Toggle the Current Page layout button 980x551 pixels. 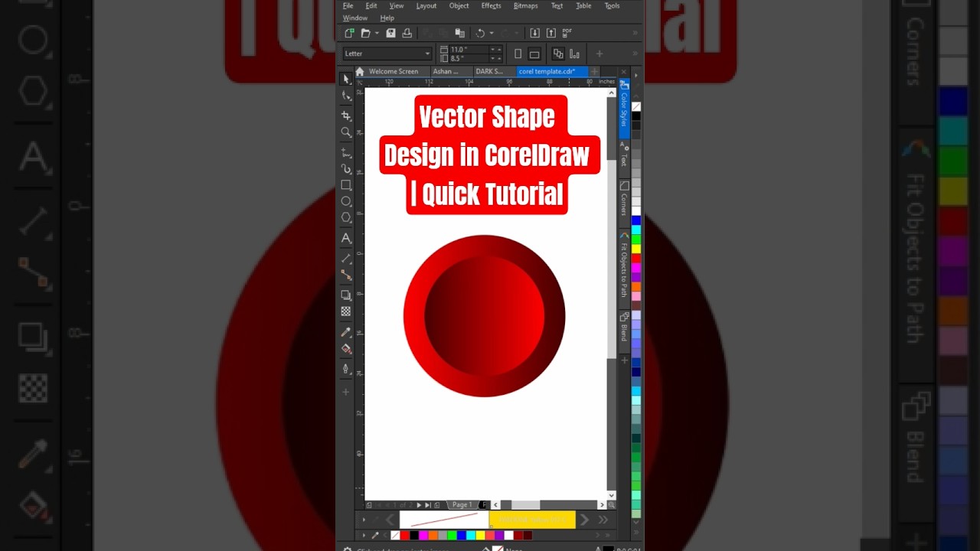click(574, 54)
